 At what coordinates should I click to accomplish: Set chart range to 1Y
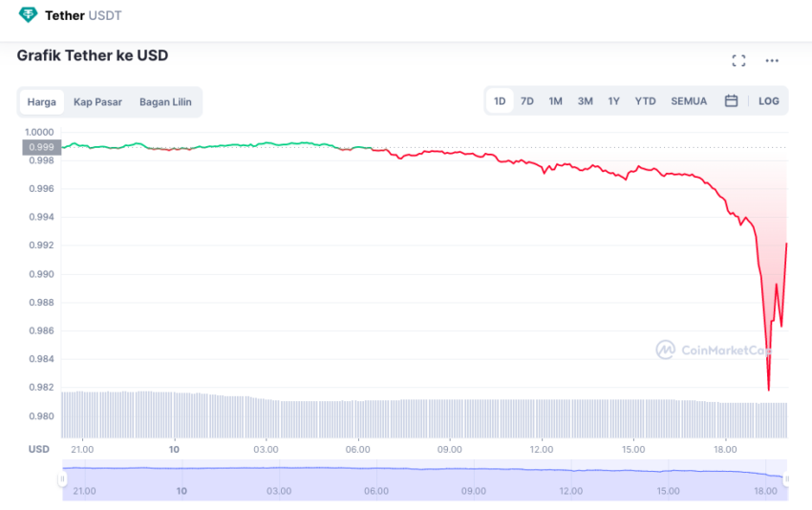pos(613,101)
